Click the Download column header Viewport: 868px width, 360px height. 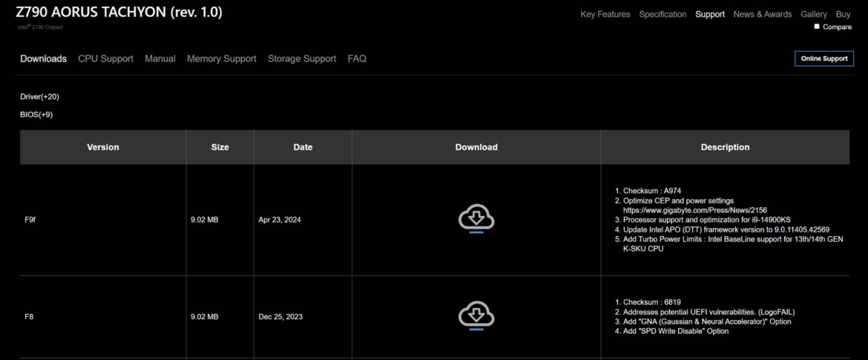[x=476, y=147]
